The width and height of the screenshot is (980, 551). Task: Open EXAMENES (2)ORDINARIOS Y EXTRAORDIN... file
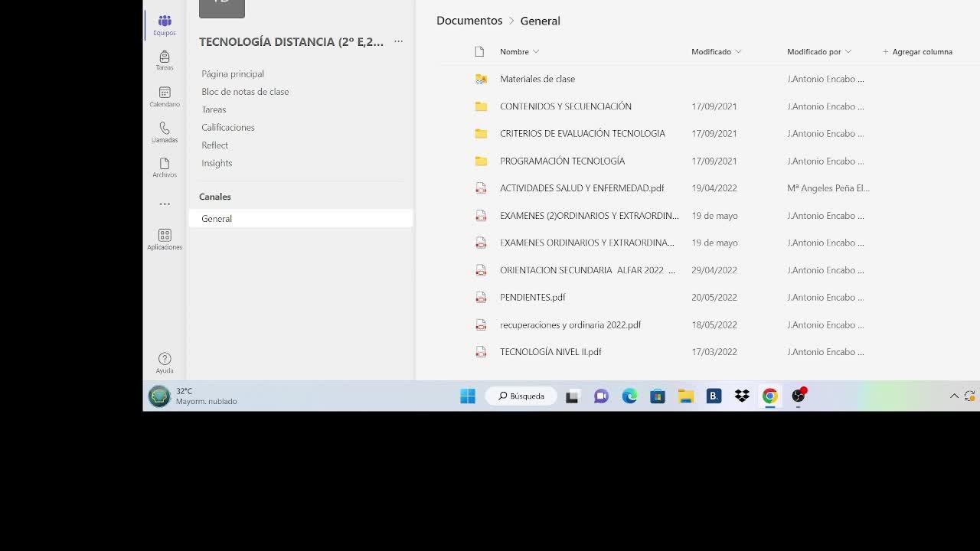click(590, 216)
